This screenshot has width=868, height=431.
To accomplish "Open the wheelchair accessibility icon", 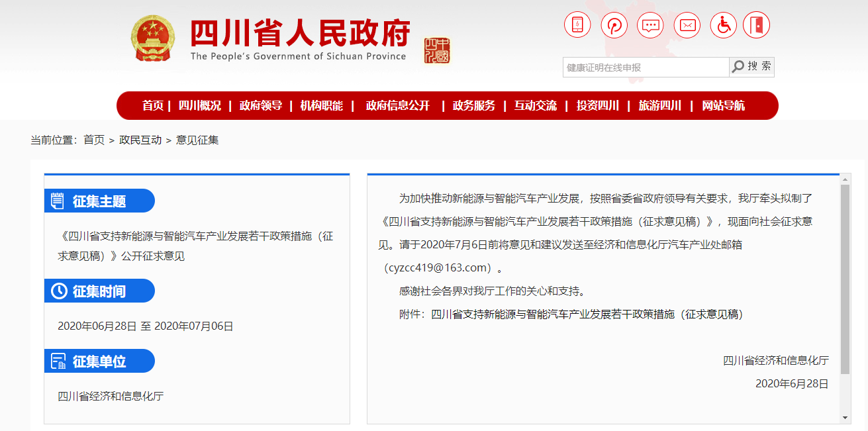I will point(724,25).
